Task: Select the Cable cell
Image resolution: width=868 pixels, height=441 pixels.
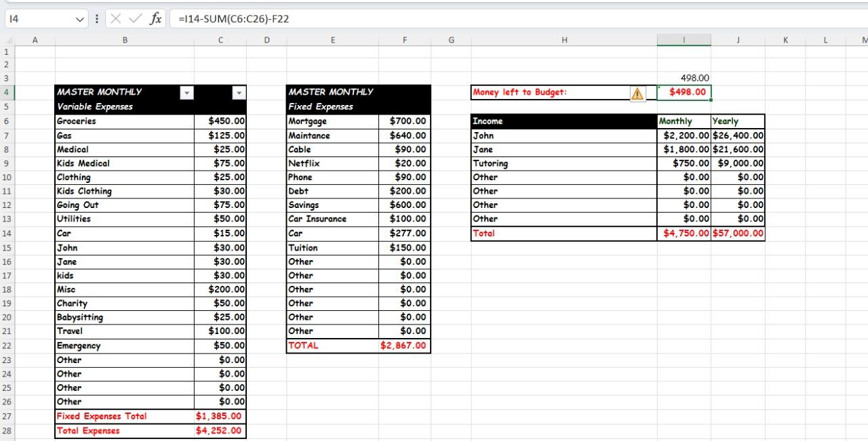Action: tap(333, 149)
